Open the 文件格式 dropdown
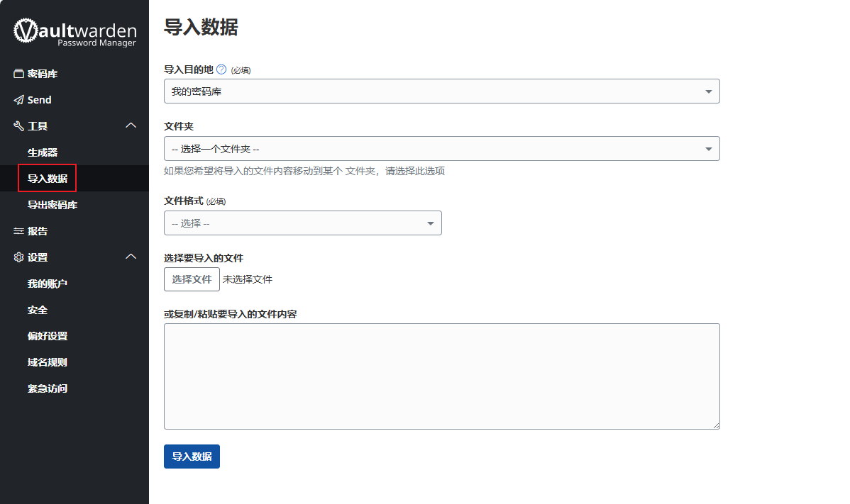Viewport: 850px width, 504px height. click(x=302, y=223)
